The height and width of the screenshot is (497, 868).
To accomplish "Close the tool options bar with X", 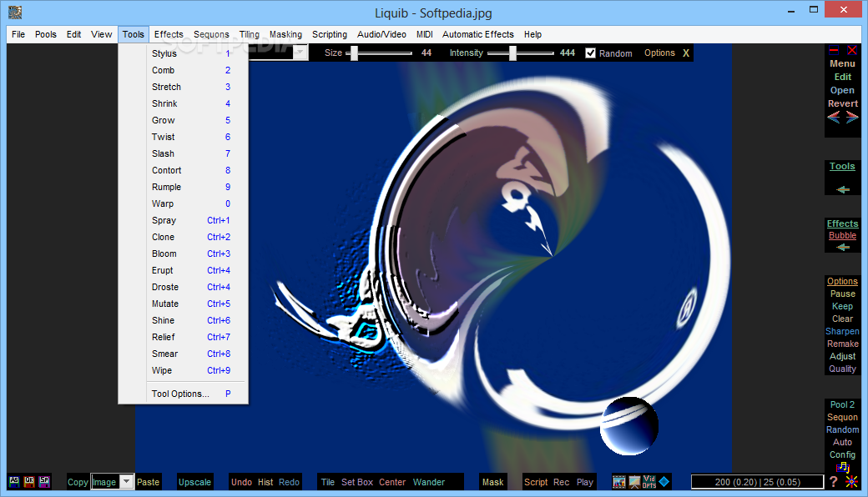I will coord(686,53).
